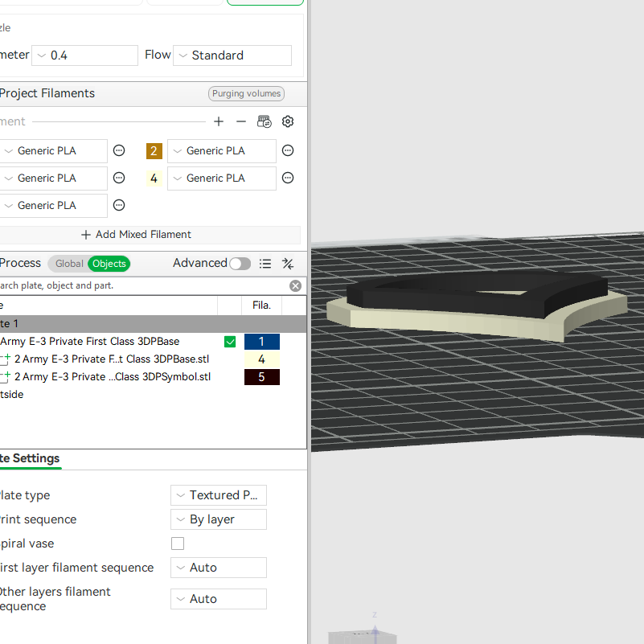This screenshot has width=644, height=644.
Task: Open second left Generic PLA dropdown
Action: coord(53,178)
